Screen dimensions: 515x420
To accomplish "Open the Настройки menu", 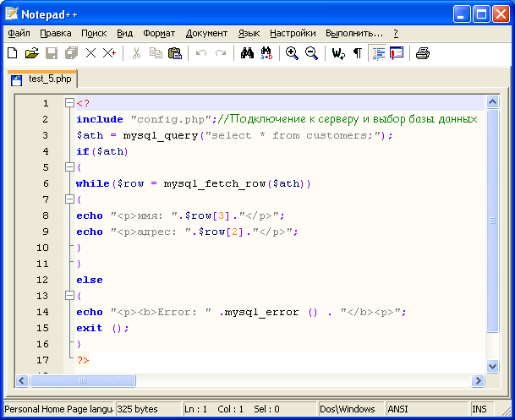I will pos(293,33).
